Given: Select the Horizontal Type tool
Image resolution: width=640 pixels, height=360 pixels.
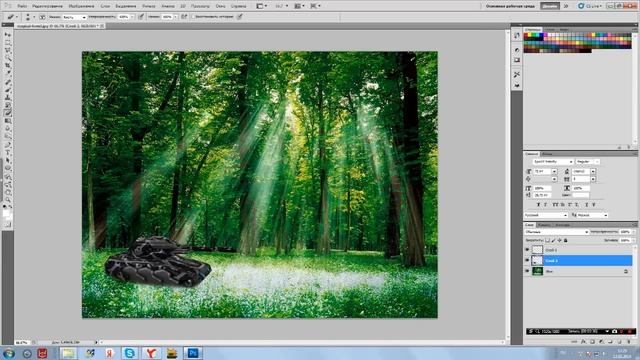Looking at the screenshot, I should pos(8,152).
